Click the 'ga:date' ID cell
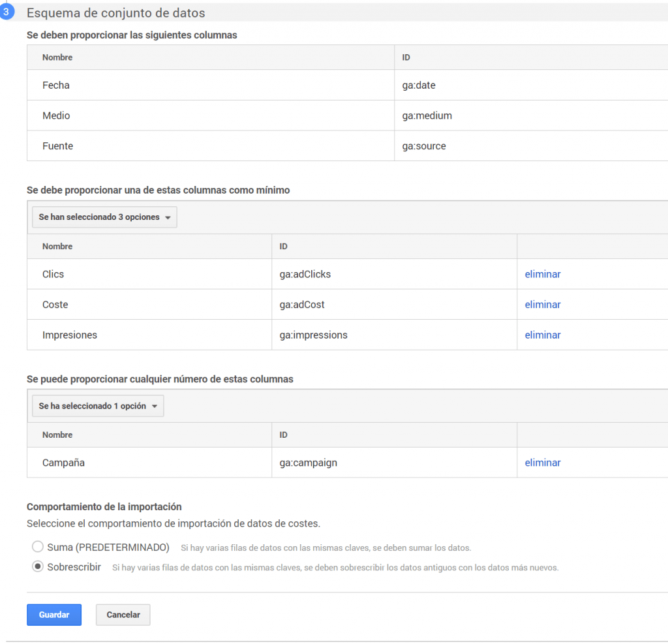This screenshot has height=644, width=668. coord(531,85)
